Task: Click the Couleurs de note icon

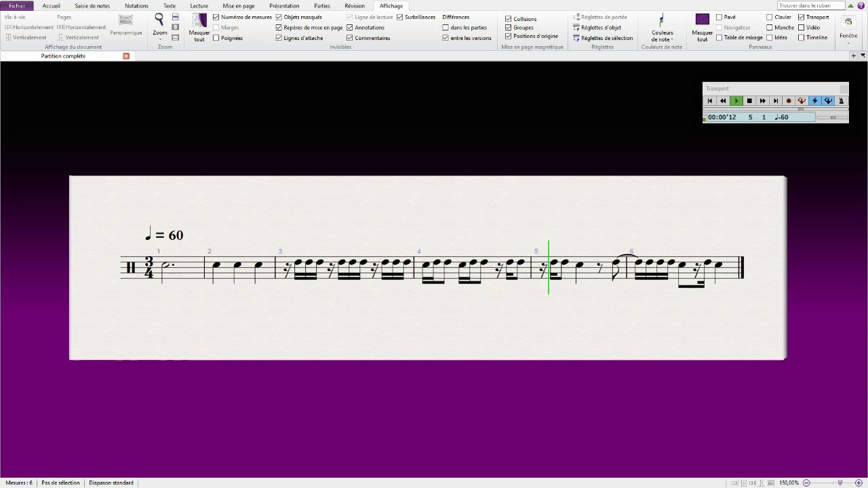Action: tap(662, 20)
